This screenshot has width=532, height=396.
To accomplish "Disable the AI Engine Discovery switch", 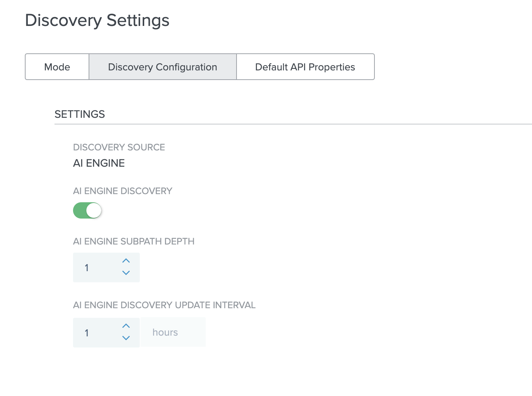I will coord(87,210).
